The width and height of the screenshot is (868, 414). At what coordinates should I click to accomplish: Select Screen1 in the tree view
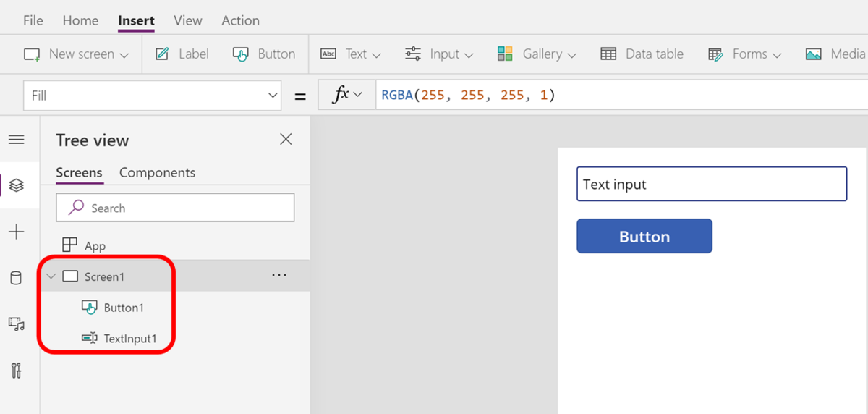pyautogui.click(x=175, y=276)
